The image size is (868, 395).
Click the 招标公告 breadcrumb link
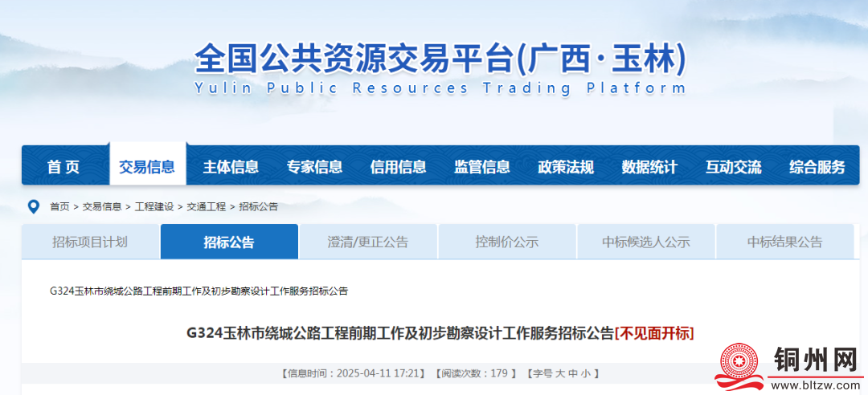click(x=259, y=207)
